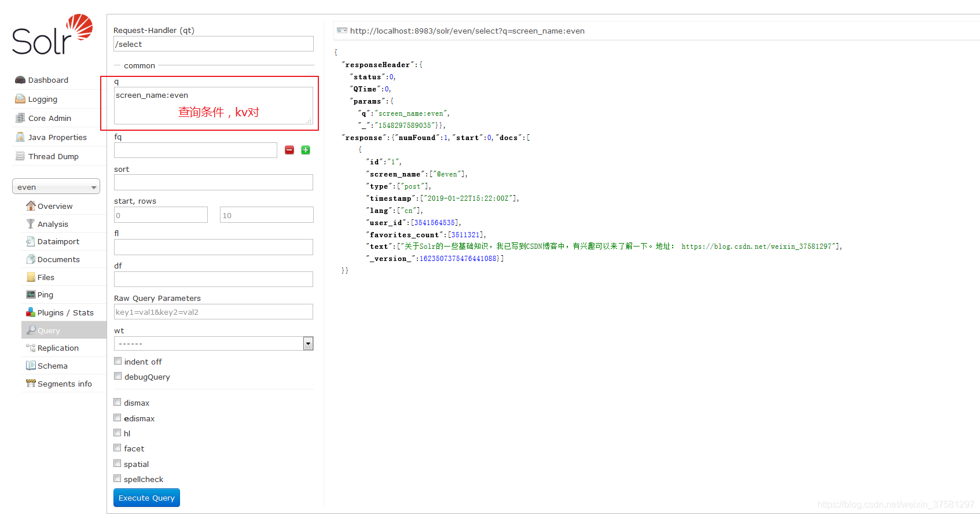Click the fq filter query field
Screen dimensions: 980x515
(196, 150)
